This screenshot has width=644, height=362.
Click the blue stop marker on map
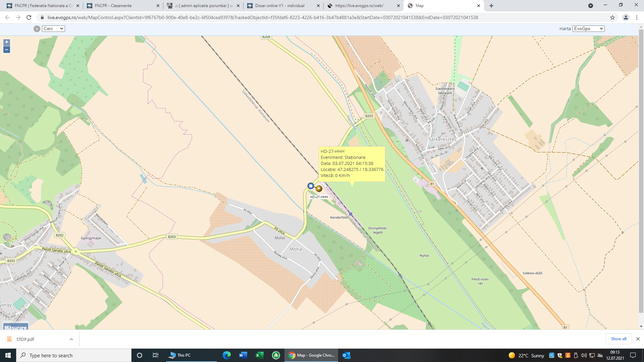coord(311,186)
